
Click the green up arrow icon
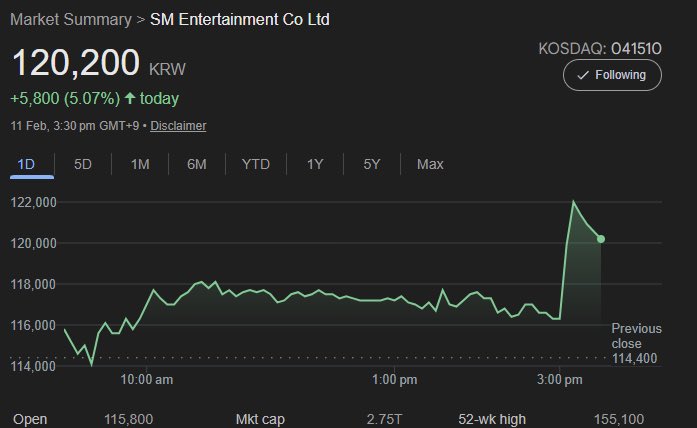(x=130, y=98)
